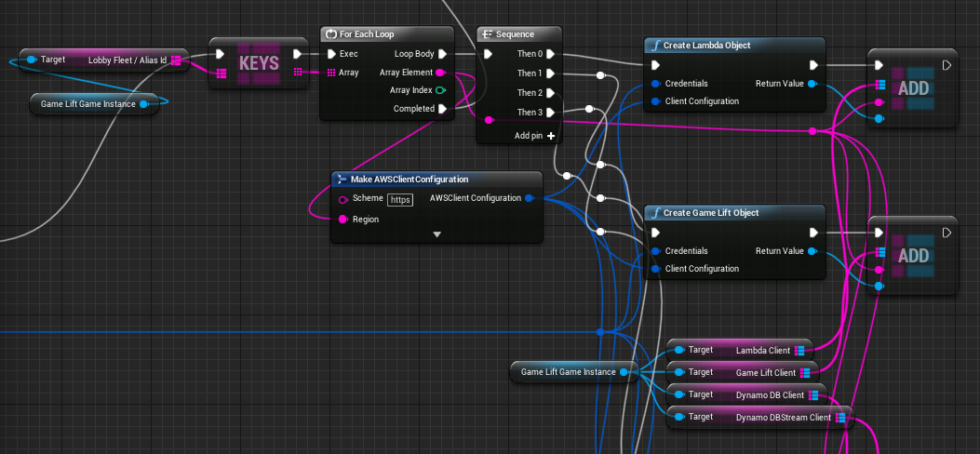Click the Array Index output pin
This screenshot has width=980, height=454.
coord(440,90)
